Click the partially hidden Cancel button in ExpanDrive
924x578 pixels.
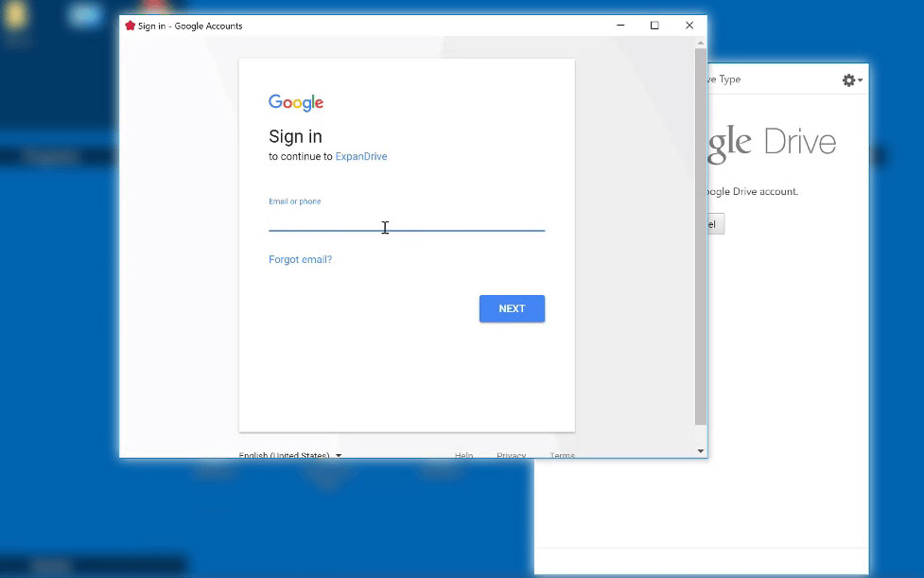click(x=715, y=224)
